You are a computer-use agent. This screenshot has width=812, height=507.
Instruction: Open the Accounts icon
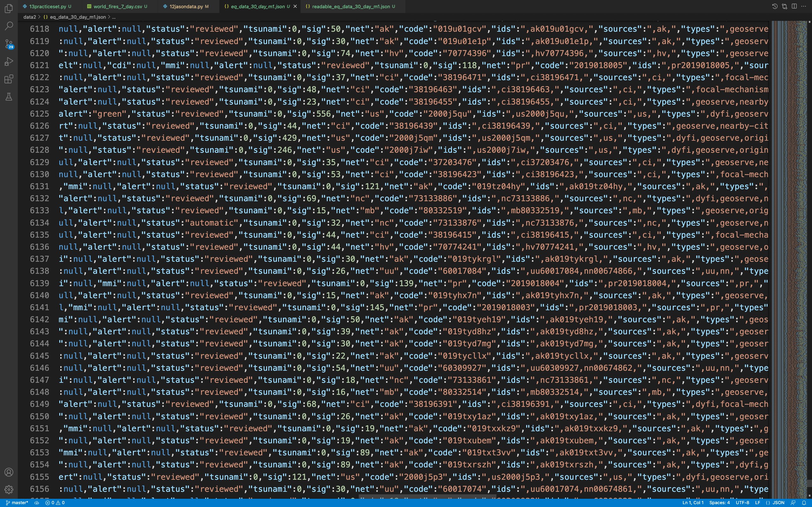point(9,472)
